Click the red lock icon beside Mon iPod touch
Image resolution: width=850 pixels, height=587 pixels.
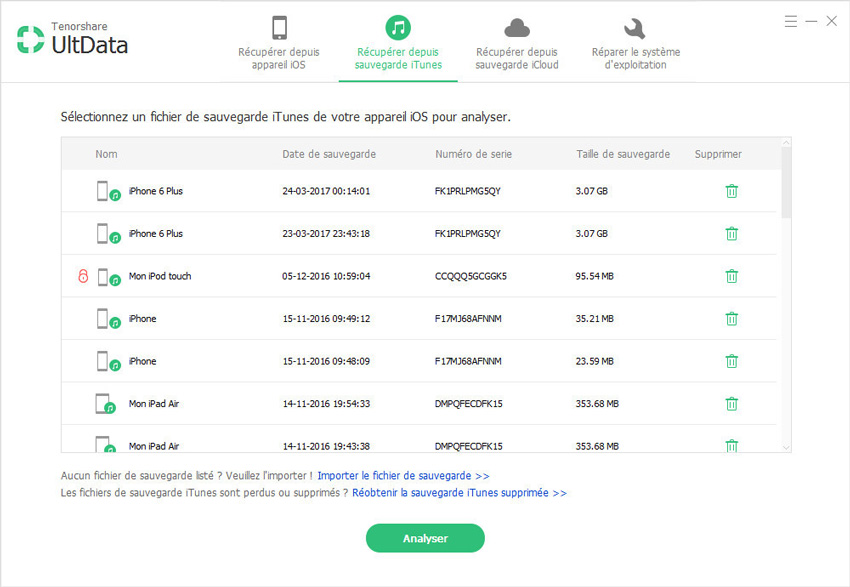tap(83, 276)
